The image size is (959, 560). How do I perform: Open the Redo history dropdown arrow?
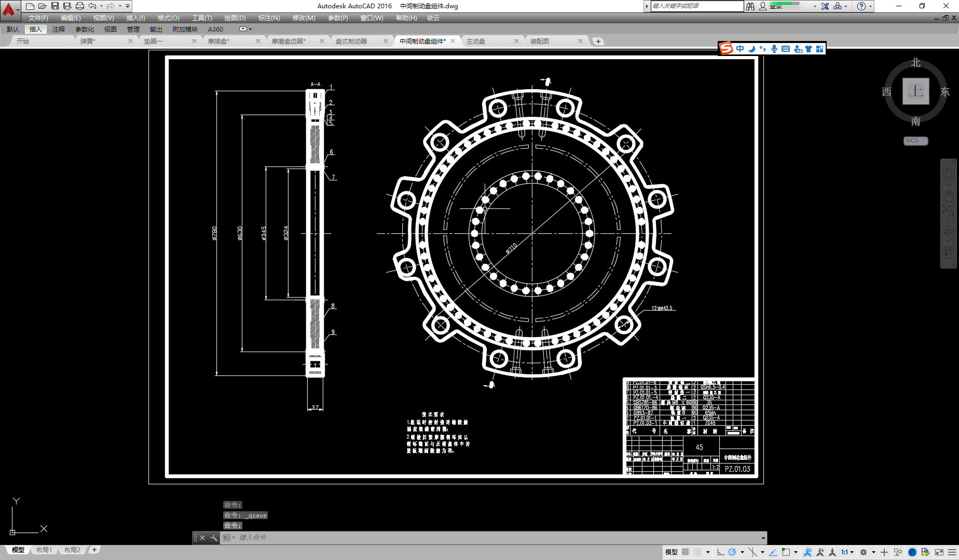120,6
